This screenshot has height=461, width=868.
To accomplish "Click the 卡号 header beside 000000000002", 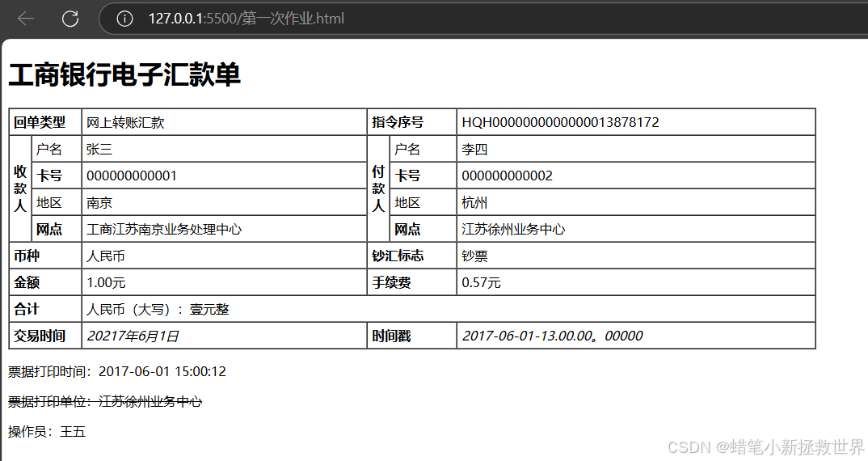I will [x=423, y=176].
